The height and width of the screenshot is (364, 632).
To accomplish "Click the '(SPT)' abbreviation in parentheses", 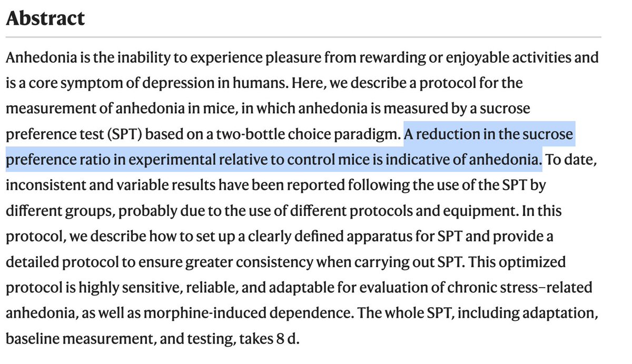I will point(125,134).
